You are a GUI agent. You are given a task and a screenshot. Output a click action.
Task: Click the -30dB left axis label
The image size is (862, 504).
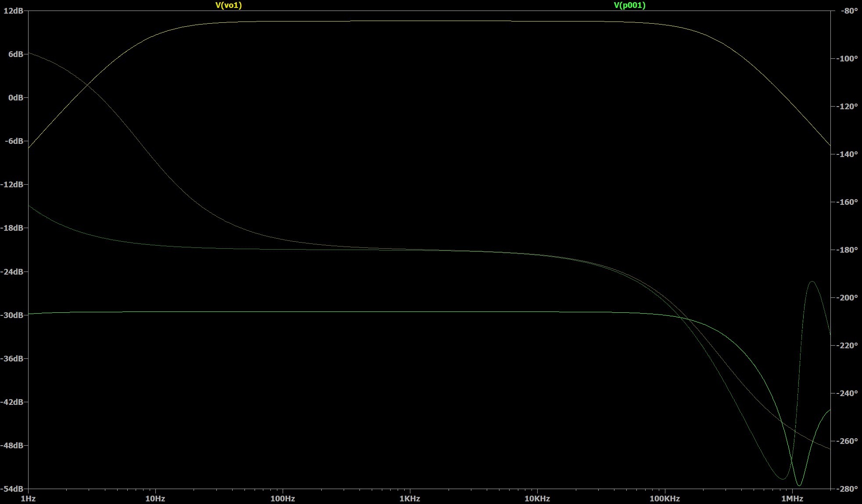pyautogui.click(x=12, y=315)
